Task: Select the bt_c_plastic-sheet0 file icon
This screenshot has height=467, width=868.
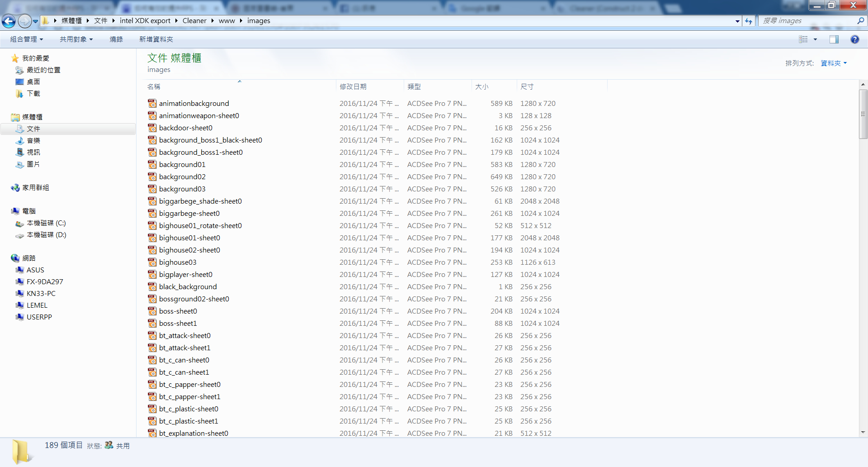Action: 152,409
